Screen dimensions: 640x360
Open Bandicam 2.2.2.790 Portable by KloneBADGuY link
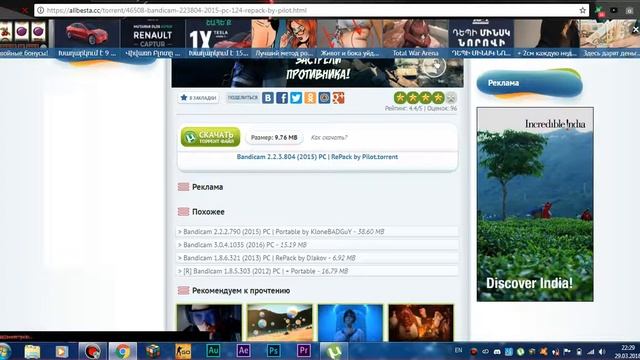coord(284,231)
